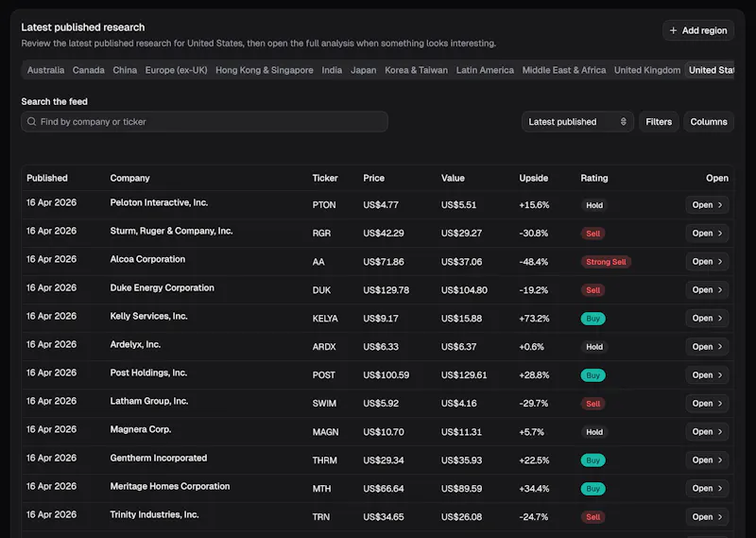Image resolution: width=756 pixels, height=538 pixels.
Task: Click the Price column header
Action: tap(373, 178)
